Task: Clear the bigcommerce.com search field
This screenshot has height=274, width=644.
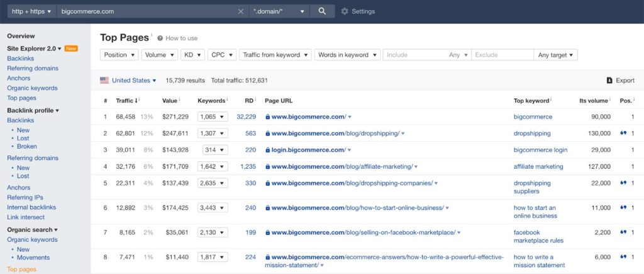Action: point(241,11)
